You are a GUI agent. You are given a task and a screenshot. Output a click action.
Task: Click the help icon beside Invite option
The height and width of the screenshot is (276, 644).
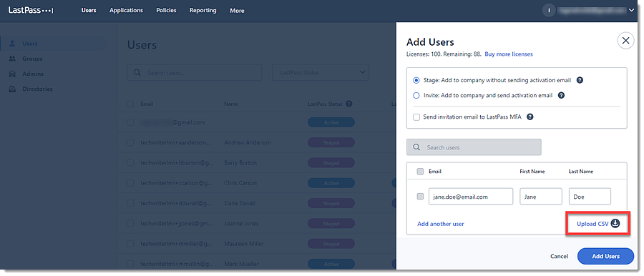(562, 95)
